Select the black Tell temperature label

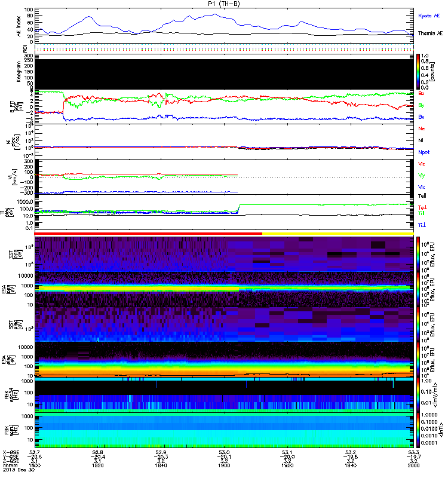[422, 196]
